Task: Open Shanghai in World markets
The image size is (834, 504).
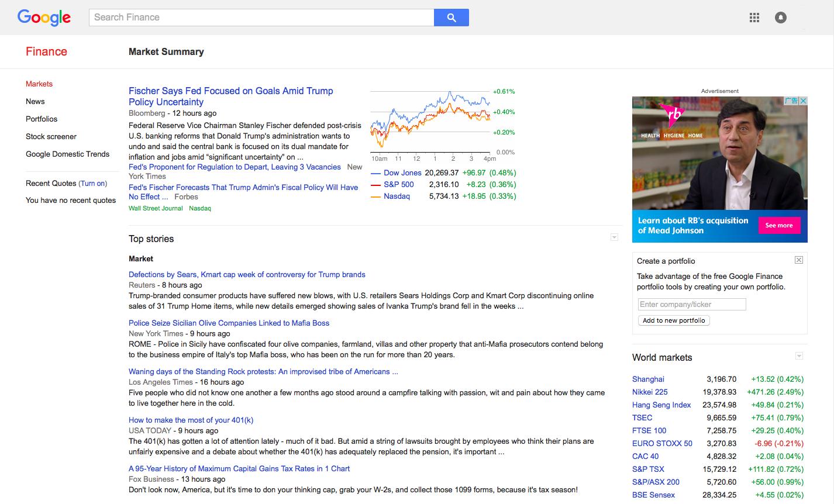Action: click(648, 379)
